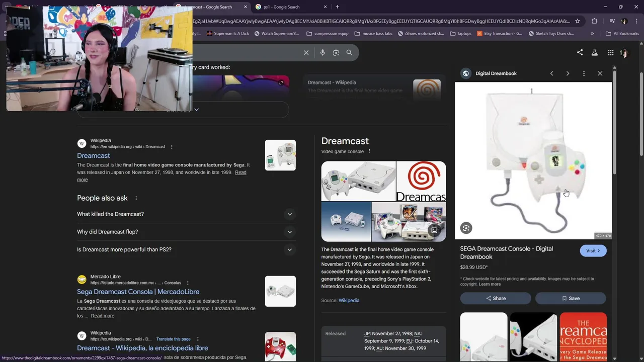Clear the search box with the X icon
Image resolution: width=644 pixels, height=362 pixels.
pos(306,52)
